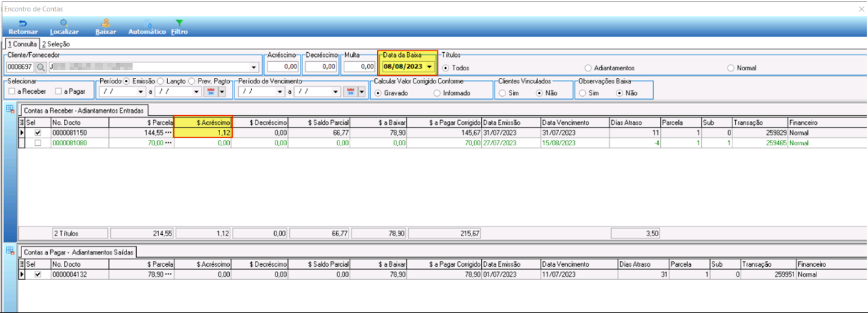This screenshot has height=313, width=868.
Task: Open the Localizar search tool
Action: 64,27
